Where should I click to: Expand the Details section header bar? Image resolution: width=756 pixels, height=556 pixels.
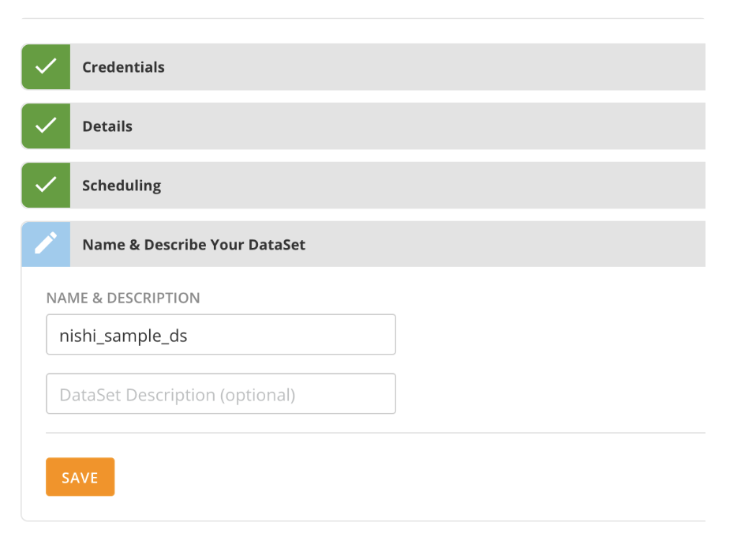(434, 126)
